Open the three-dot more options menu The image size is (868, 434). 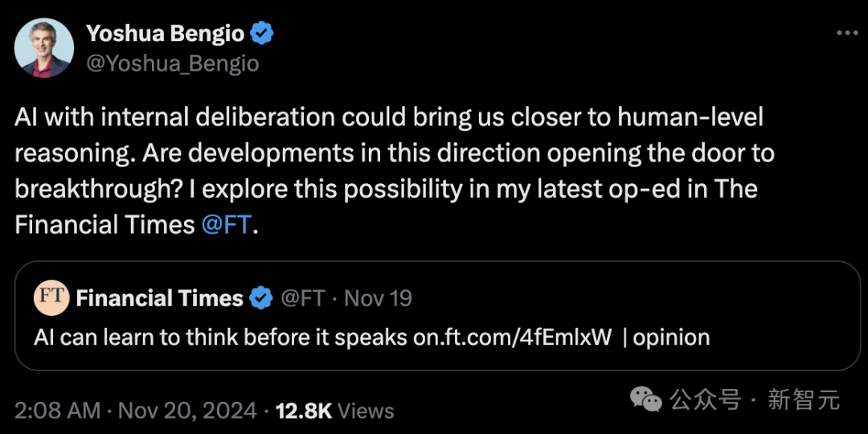847,34
